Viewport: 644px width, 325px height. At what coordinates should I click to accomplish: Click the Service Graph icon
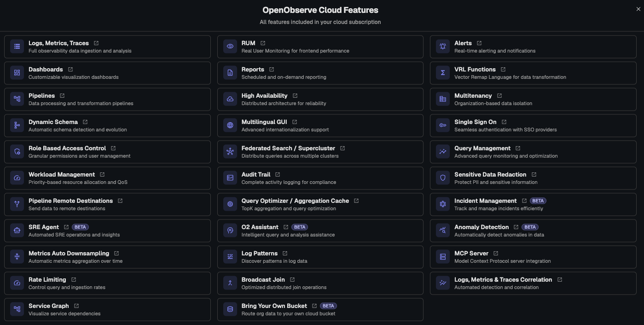[17, 309]
